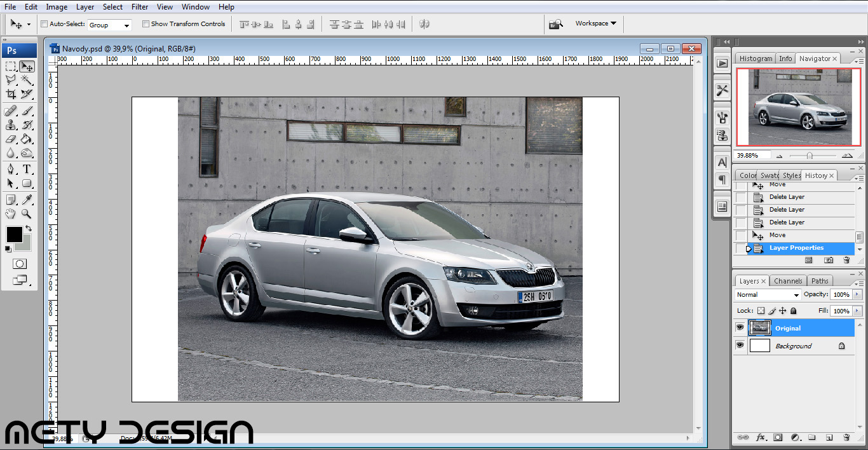
Task: Select the Notes tool
Action: pyautogui.click(x=11, y=200)
